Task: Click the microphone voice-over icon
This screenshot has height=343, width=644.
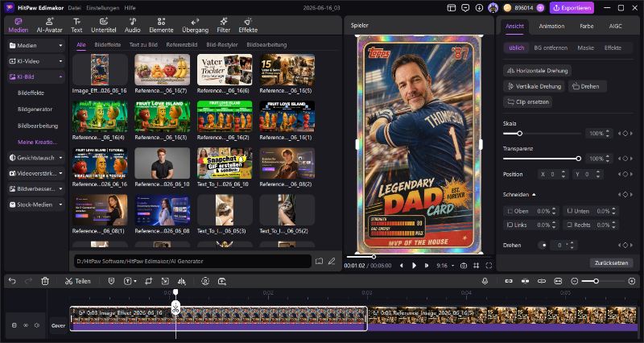Action: click(485, 281)
